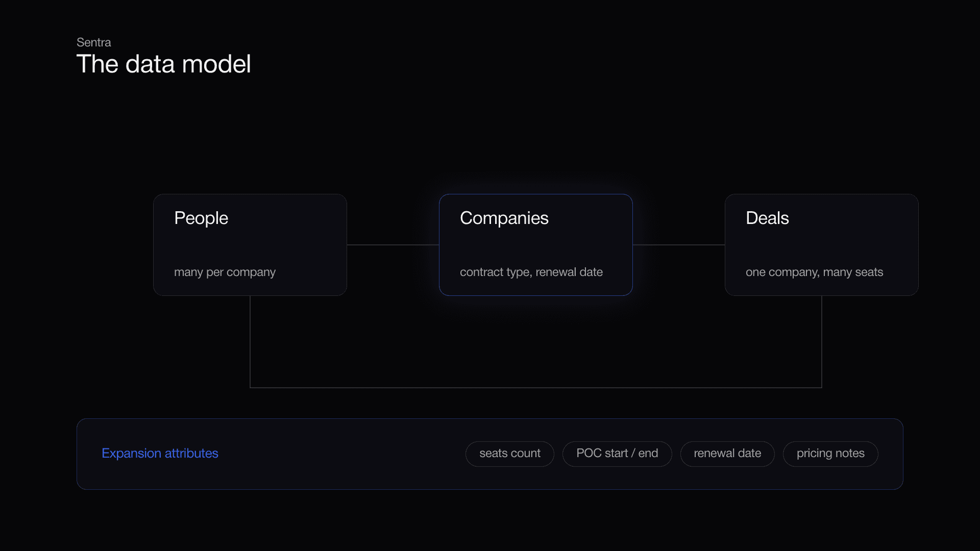Click contract type, renewal date subtitle

[531, 272]
